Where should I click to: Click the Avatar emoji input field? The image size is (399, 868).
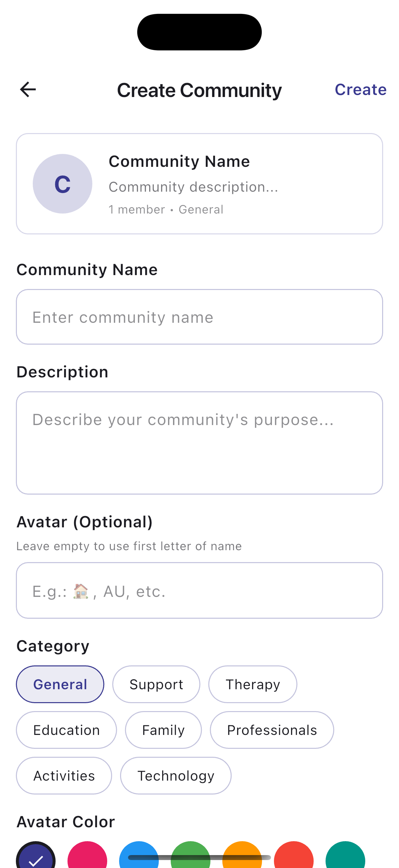[199, 590]
